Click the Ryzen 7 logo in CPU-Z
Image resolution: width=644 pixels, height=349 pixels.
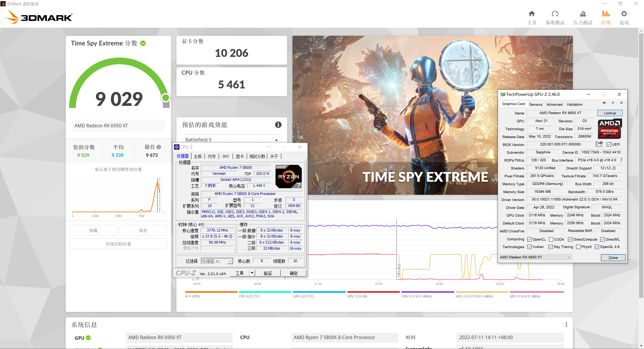coord(288,176)
